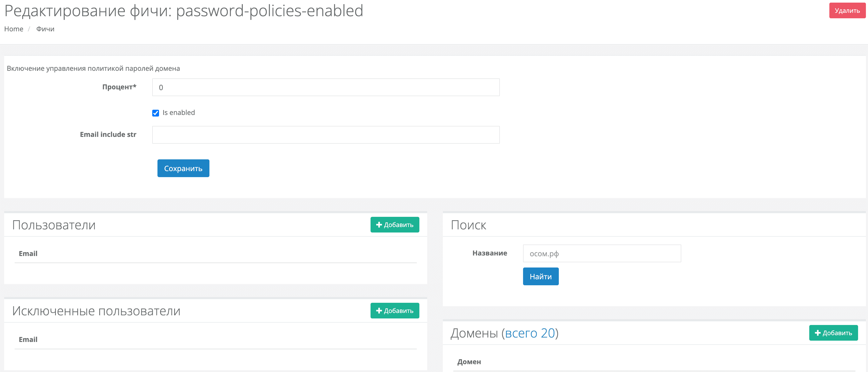Click the Email column header under Пользователи
The image size is (868, 372).
(x=28, y=253)
